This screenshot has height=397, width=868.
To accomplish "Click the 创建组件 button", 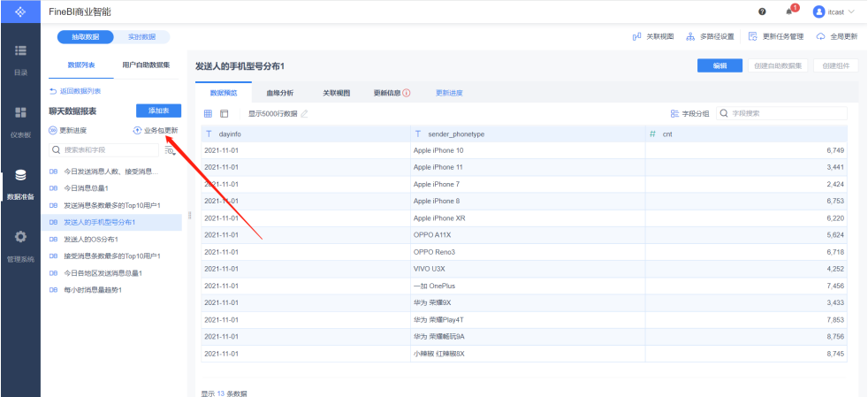I will 836,65.
